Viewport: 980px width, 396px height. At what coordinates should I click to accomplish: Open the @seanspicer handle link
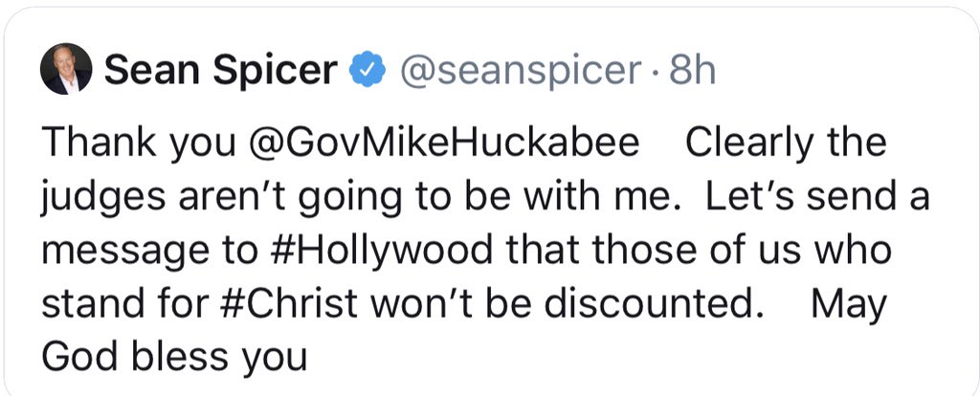click(518, 70)
